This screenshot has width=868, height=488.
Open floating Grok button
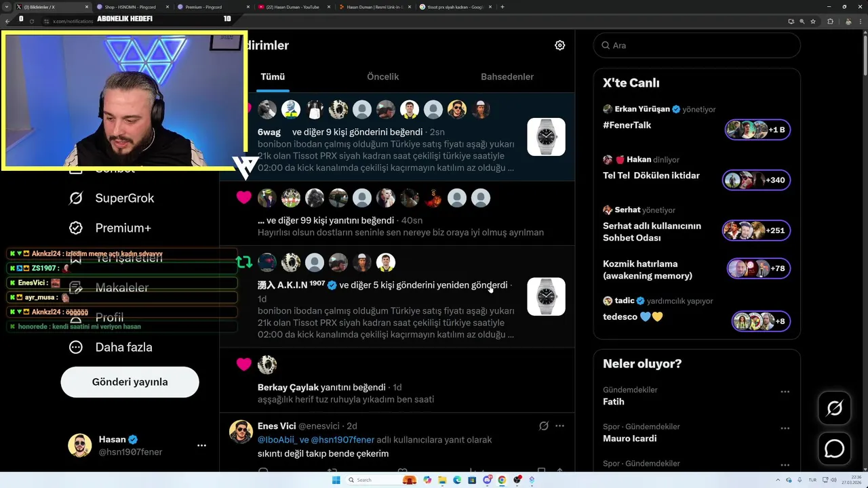point(834,408)
